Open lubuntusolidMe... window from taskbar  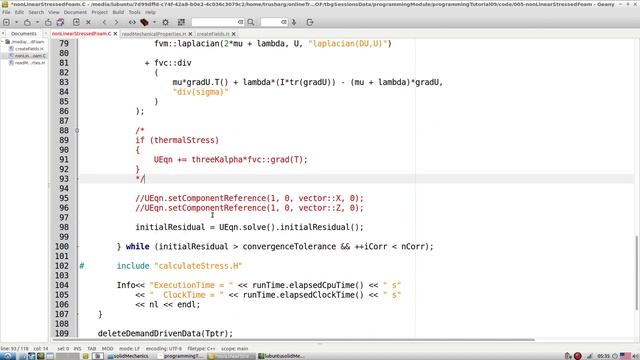coord(282,356)
